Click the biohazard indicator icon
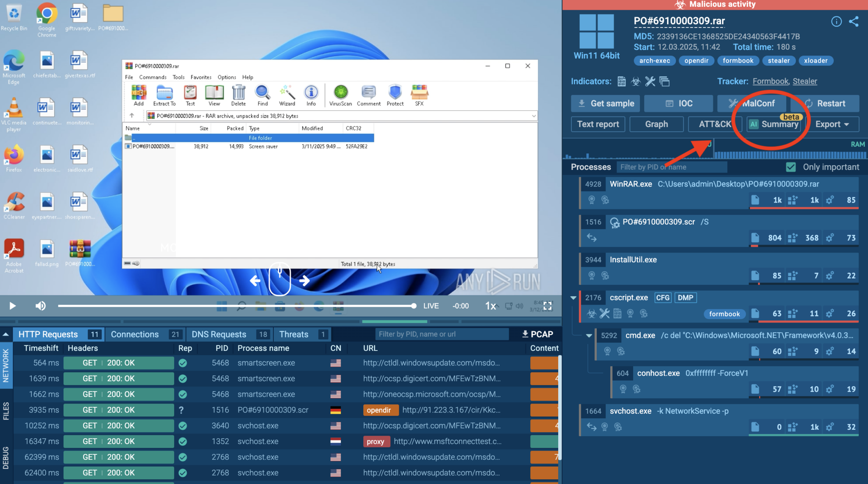 click(636, 81)
